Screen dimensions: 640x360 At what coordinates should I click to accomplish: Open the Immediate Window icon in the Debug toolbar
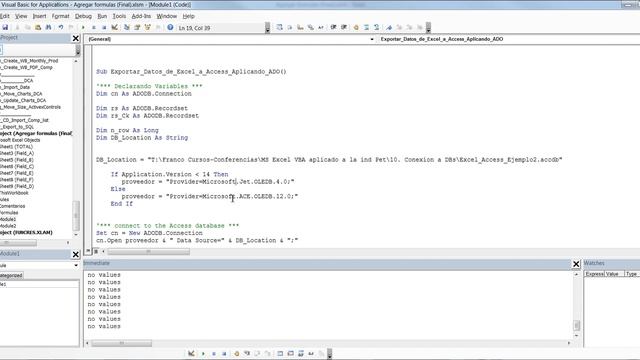click(290, 353)
